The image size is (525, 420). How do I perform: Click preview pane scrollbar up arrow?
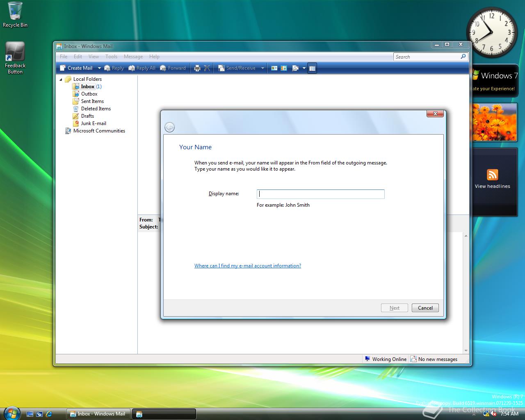pos(466,236)
